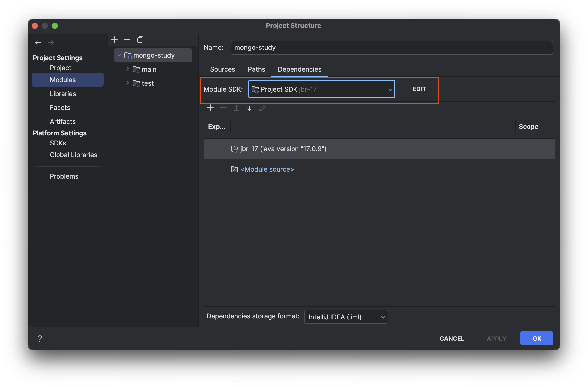Image resolution: width=588 pixels, height=387 pixels.
Task: Collapse the mongo-study module node
Action: pyautogui.click(x=119, y=55)
